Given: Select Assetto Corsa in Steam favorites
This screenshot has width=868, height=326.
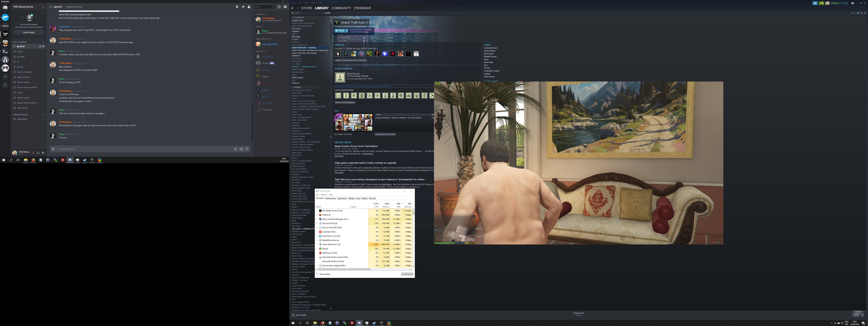Looking at the screenshot, I should [x=297, y=21].
